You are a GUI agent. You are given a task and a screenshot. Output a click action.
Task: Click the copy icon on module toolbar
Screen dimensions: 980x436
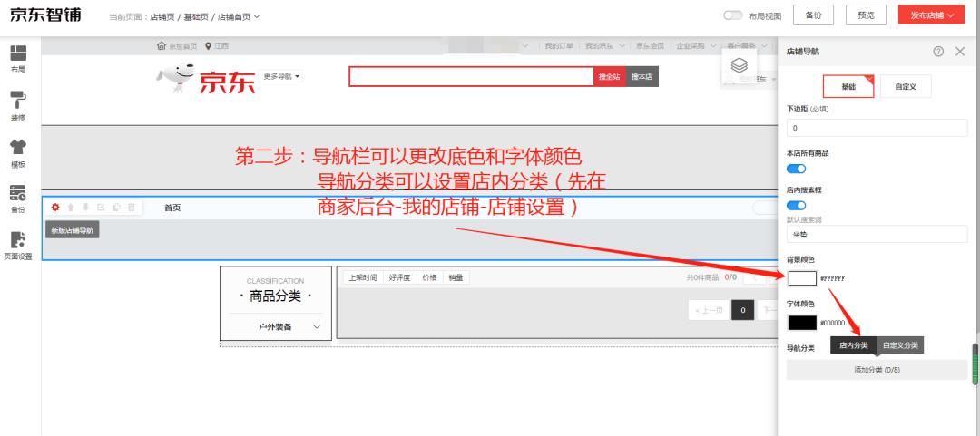pyautogui.click(x=116, y=208)
